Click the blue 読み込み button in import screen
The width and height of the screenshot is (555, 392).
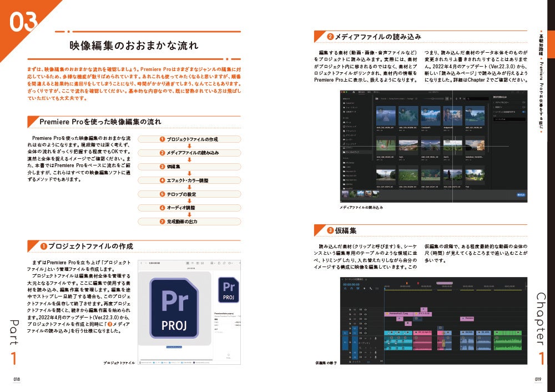pyautogui.click(x=521, y=194)
